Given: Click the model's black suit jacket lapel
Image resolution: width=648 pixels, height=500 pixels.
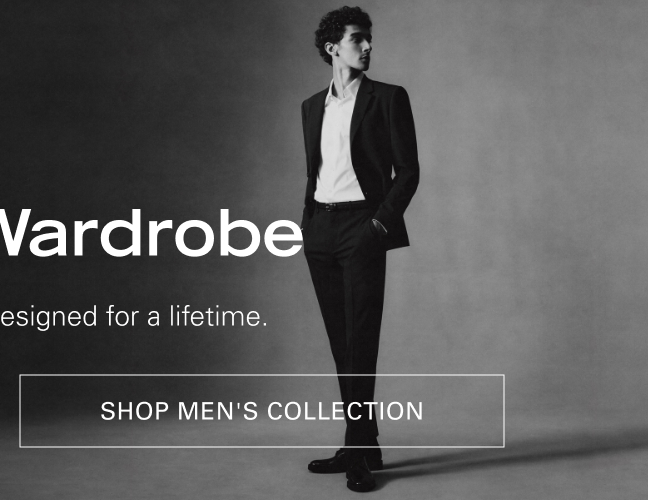Looking at the screenshot, I should point(363,107).
